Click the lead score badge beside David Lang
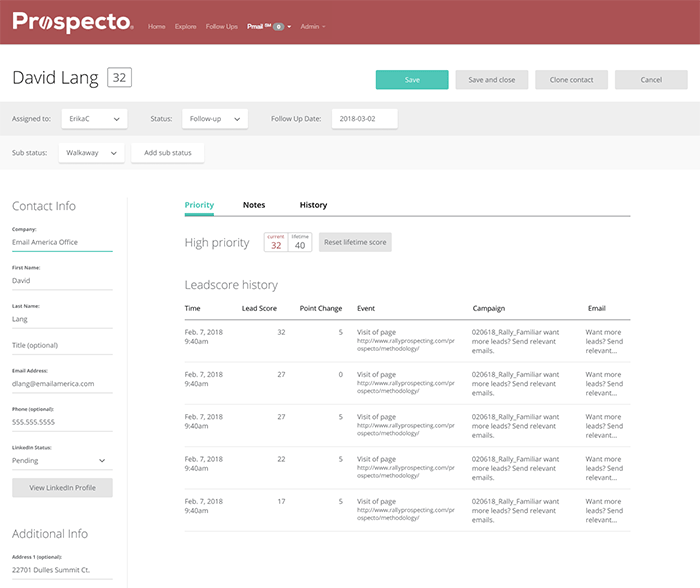The height and width of the screenshot is (588, 700). [x=119, y=78]
